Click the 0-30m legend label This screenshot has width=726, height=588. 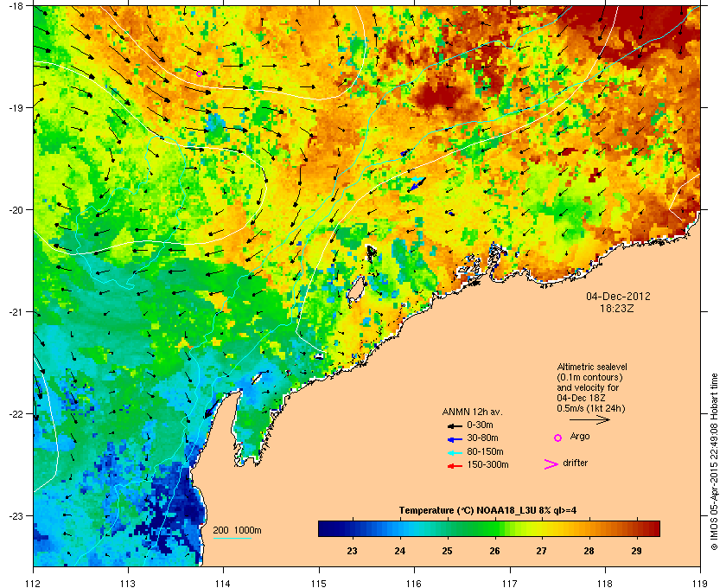[480, 425]
